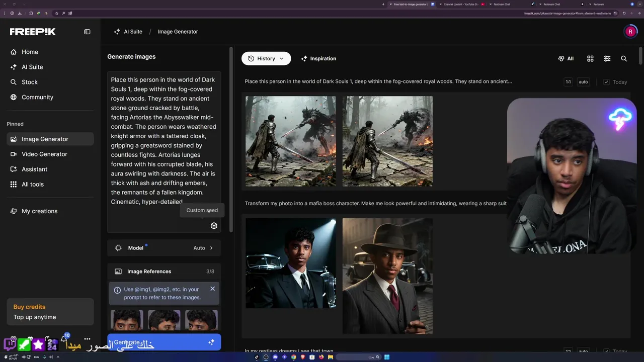Image resolution: width=644 pixels, height=362 pixels.
Task: Open Discord from the taskbar
Action: [x=275, y=357]
